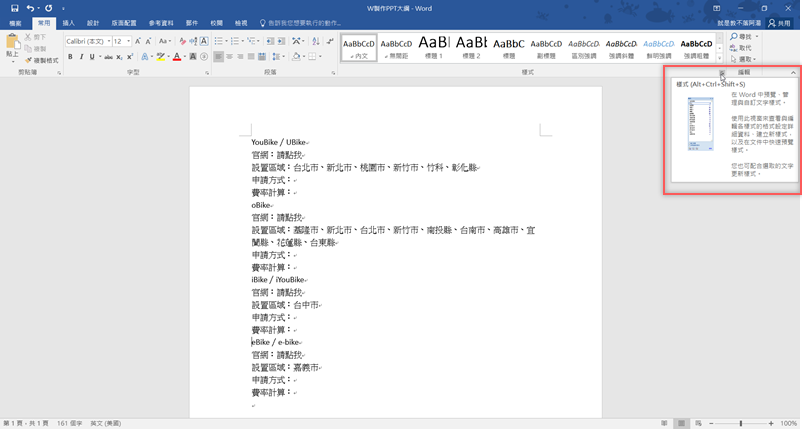
Task: Apply character shading icon
Action: [193, 57]
